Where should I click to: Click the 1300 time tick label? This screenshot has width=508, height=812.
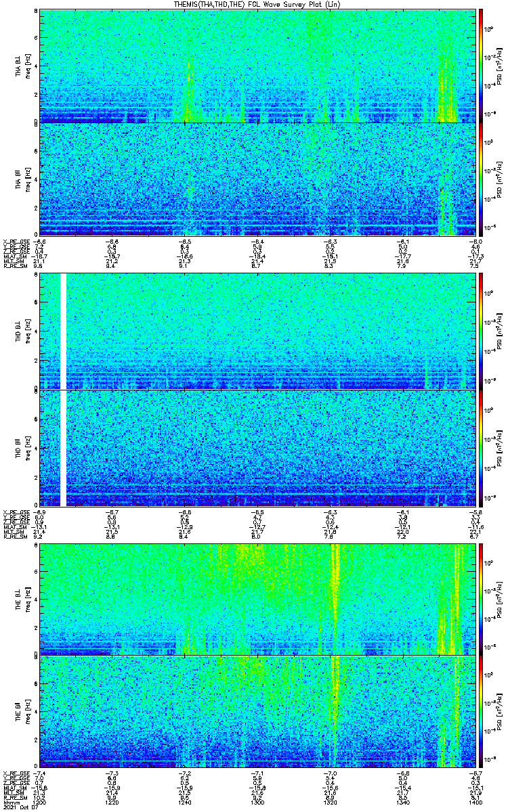(258, 802)
